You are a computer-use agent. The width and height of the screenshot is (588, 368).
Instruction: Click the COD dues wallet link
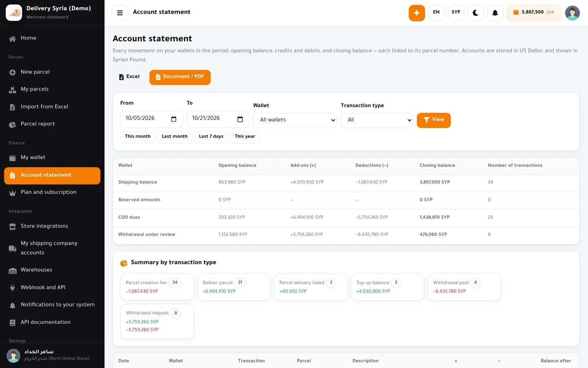pos(129,218)
